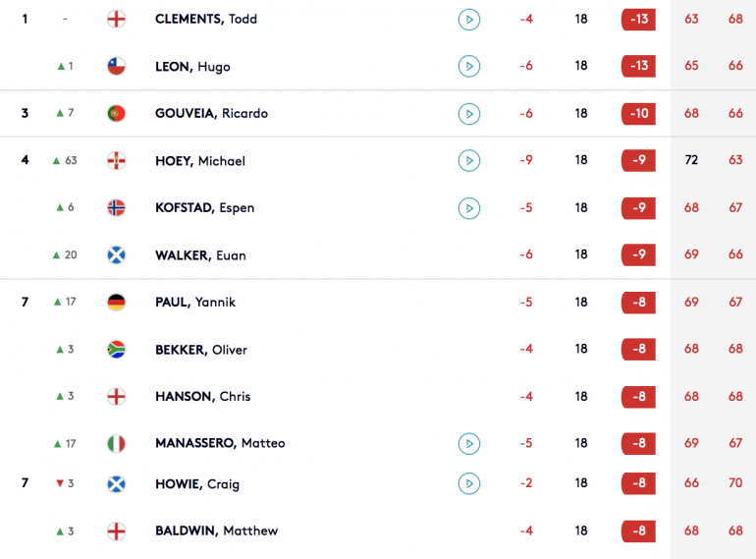The image size is (756, 559).
Task: Select the Portugal flag for Gouveia
Action: tap(116, 113)
